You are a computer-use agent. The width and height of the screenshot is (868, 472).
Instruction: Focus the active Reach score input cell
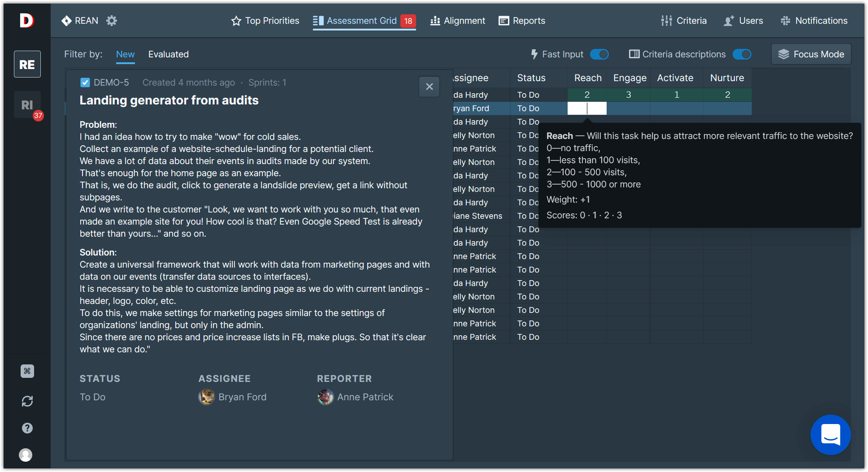click(x=587, y=108)
